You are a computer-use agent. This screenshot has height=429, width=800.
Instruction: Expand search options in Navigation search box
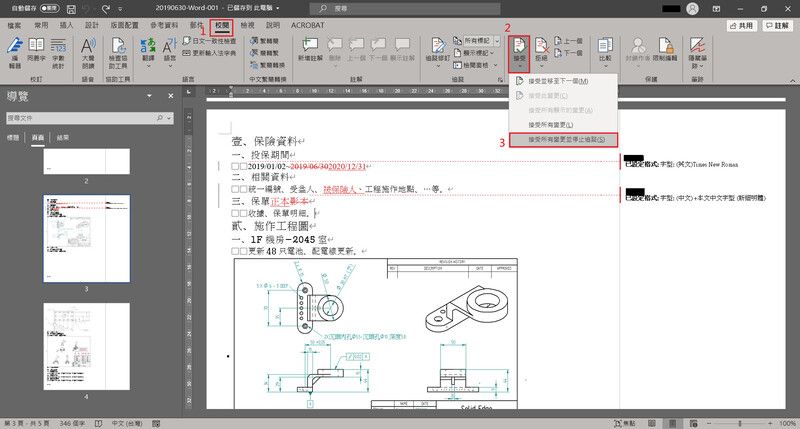click(169, 118)
